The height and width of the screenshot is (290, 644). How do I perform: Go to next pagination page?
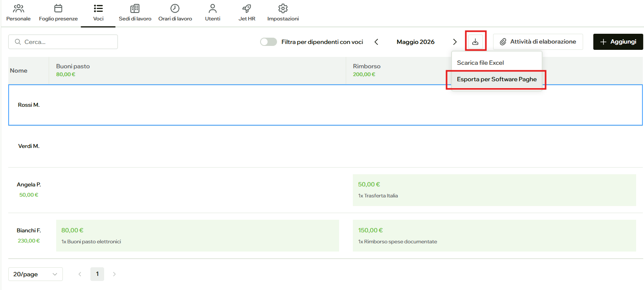[x=114, y=274]
